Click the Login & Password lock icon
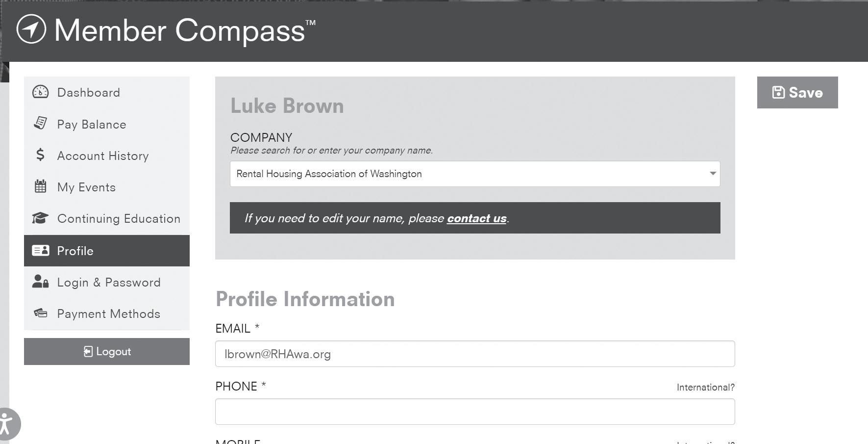Screen dimensions: 868x444 tap(40, 282)
